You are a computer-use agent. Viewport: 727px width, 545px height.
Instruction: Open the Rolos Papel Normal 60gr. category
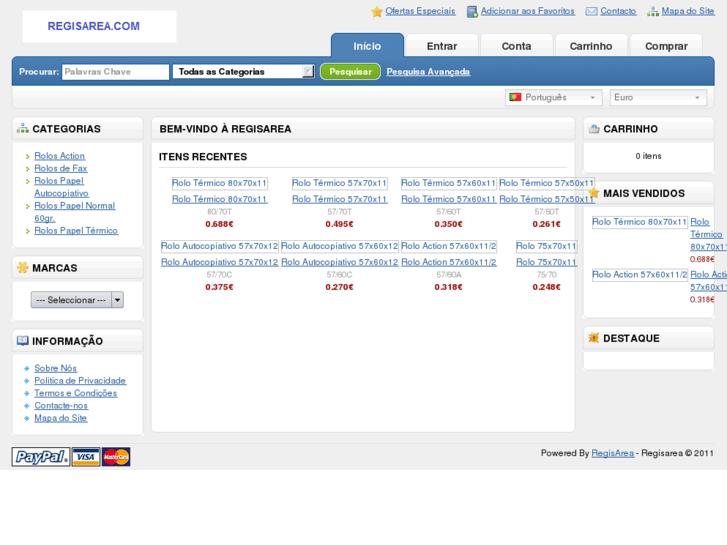click(x=75, y=212)
